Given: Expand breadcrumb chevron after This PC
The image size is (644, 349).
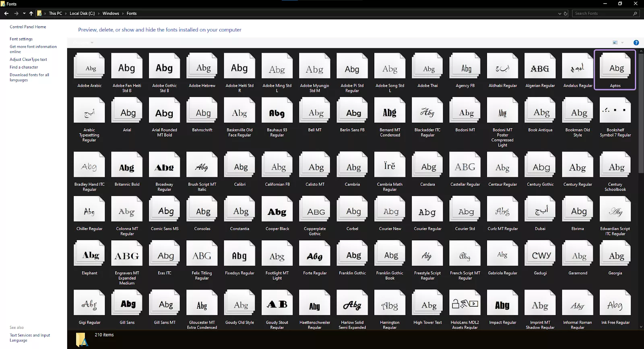Looking at the screenshot, I should pyautogui.click(x=66, y=13).
